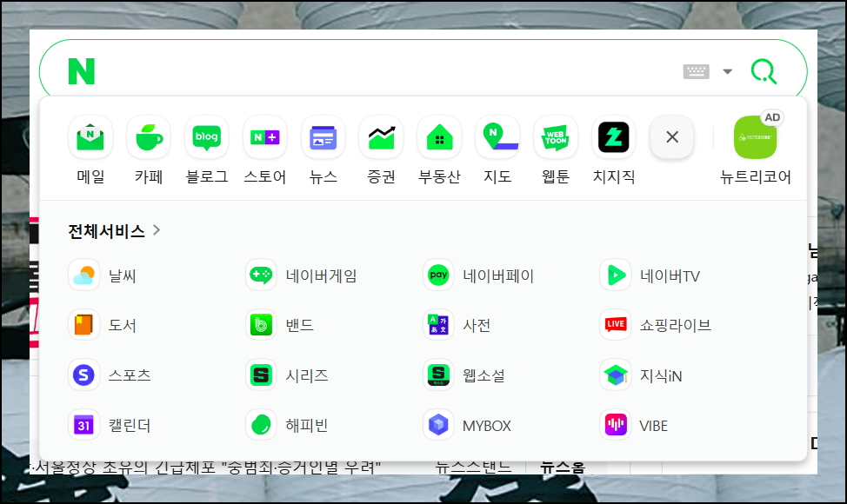Click the 뉴스홈 tab behind panel

click(x=563, y=468)
